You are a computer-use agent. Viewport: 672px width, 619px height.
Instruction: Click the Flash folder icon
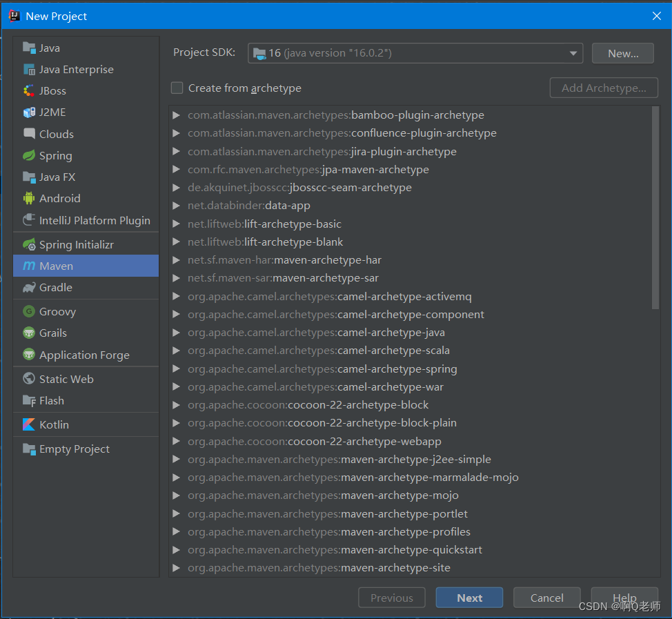coord(29,400)
